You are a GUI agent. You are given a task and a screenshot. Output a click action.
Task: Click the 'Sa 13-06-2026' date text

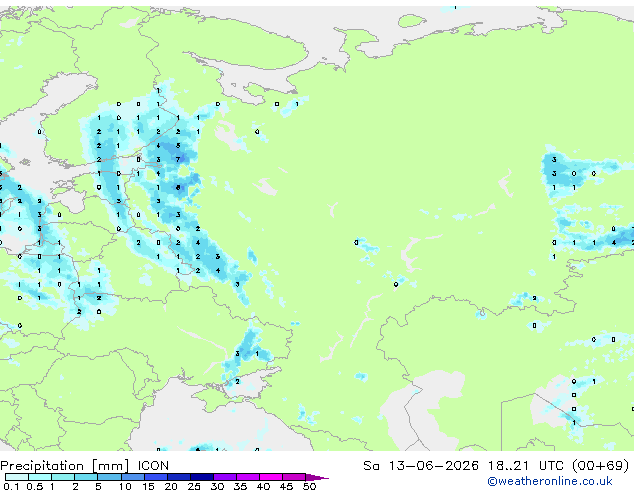click(x=421, y=466)
